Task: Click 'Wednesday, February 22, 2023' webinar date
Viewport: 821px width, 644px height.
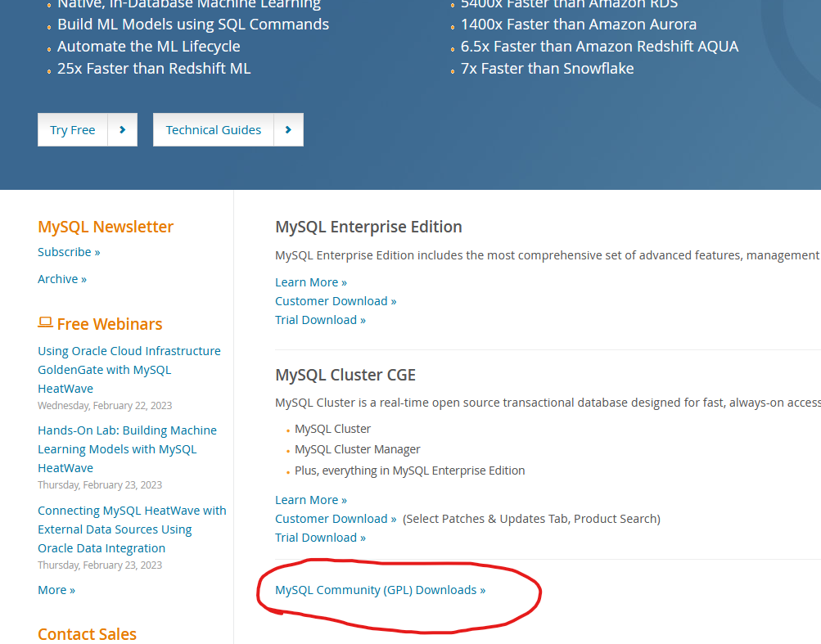Action: coord(105,406)
